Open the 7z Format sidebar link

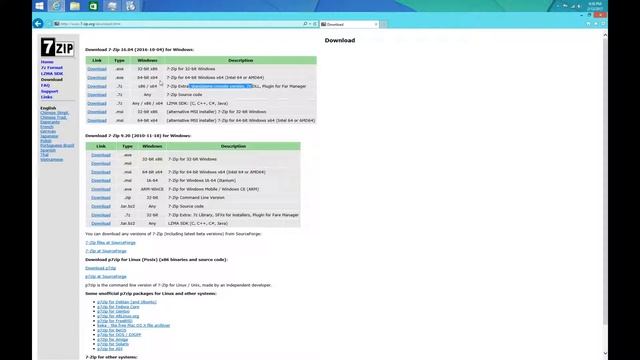click(52, 68)
